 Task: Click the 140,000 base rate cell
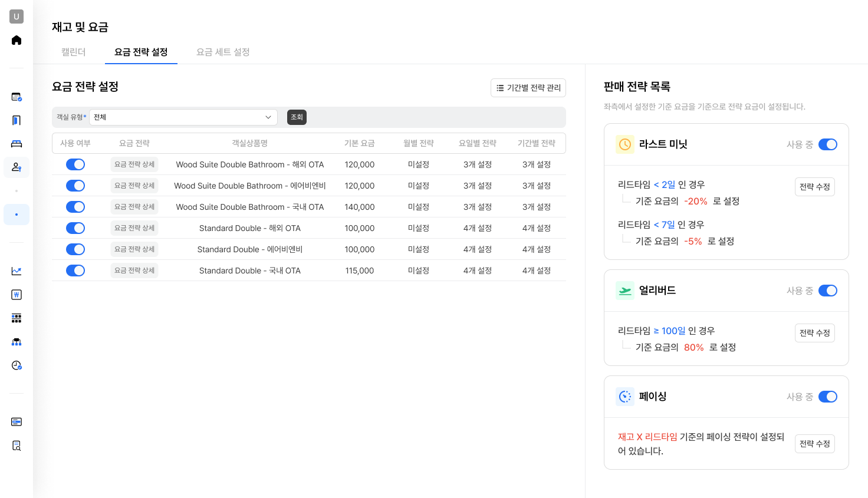[x=360, y=207]
